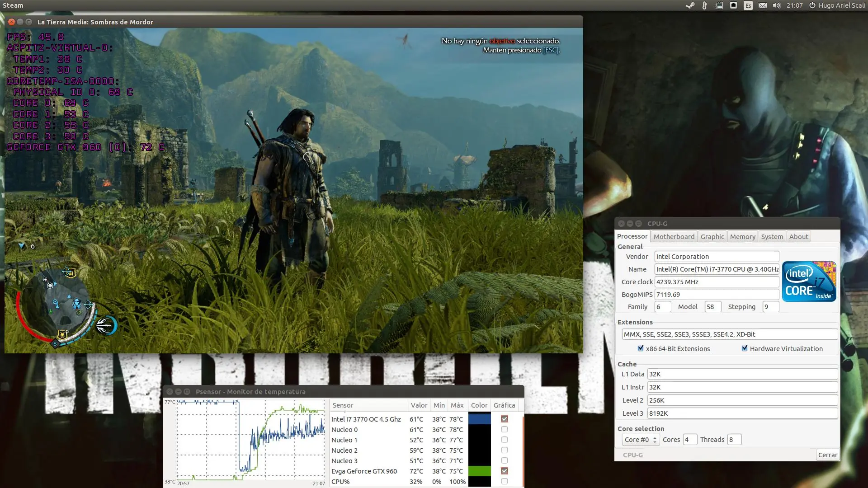Screen dimensions: 868x488
Task: Click the Intel Core i7 logo
Action: click(809, 281)
